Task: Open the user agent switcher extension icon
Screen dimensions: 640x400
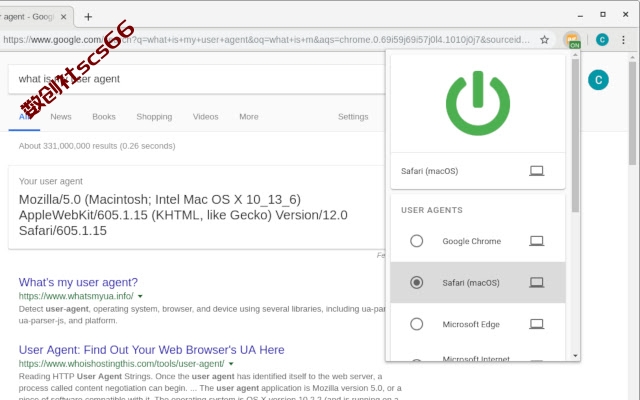Action: [x=572, y=40]
